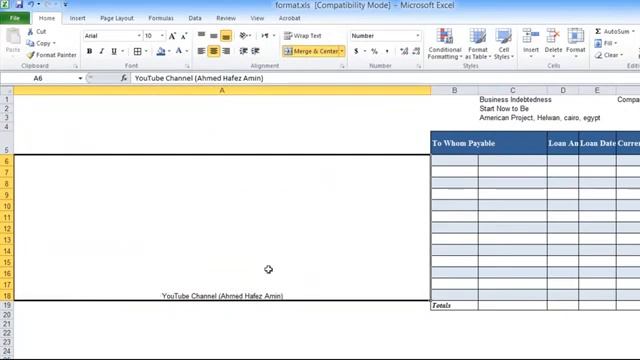Click Increase Decimal icon
Screen dimensions: 640x360
pyautogui.click(x=404, y=51)
